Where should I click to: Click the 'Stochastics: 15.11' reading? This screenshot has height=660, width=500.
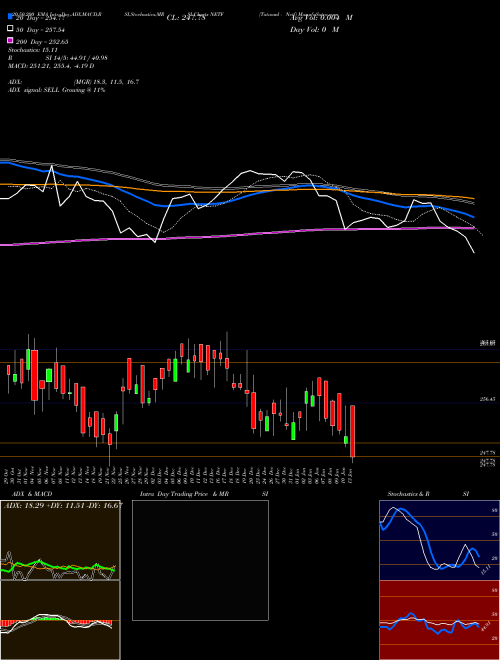(x=33, y=50)
